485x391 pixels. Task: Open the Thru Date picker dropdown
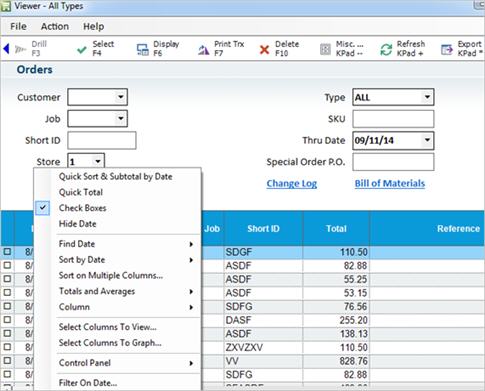tap(427, 140)
